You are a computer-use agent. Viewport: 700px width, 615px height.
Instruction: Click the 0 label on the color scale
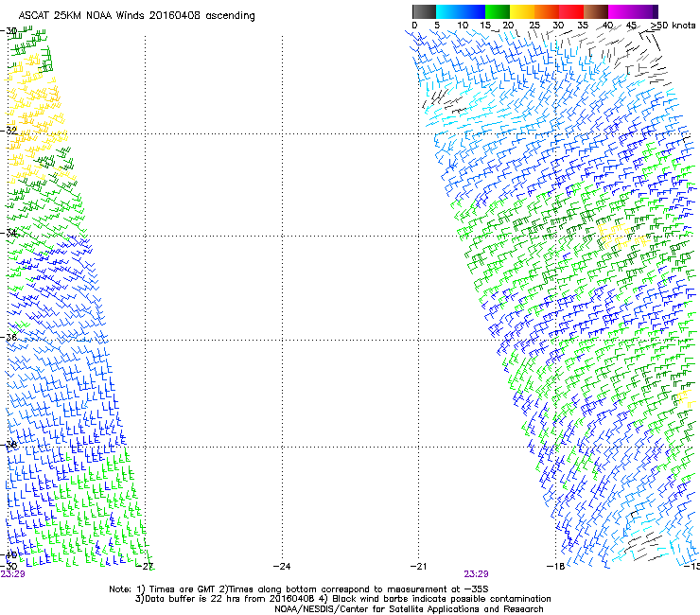414,26
